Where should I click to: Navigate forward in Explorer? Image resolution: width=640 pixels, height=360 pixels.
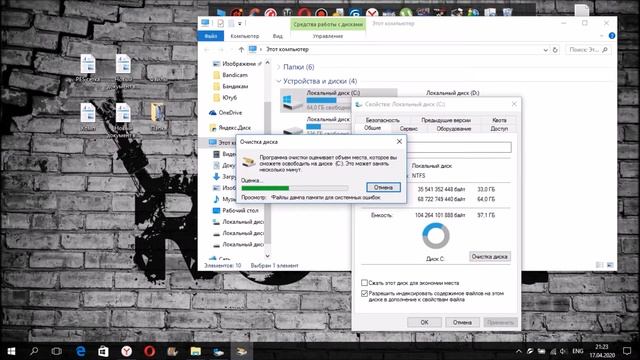(x=221, y=49)
